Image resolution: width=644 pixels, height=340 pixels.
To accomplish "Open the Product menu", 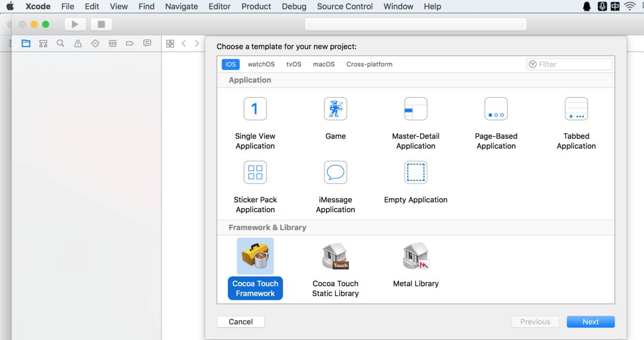I will pyautogui.click(x=256, y=6).
